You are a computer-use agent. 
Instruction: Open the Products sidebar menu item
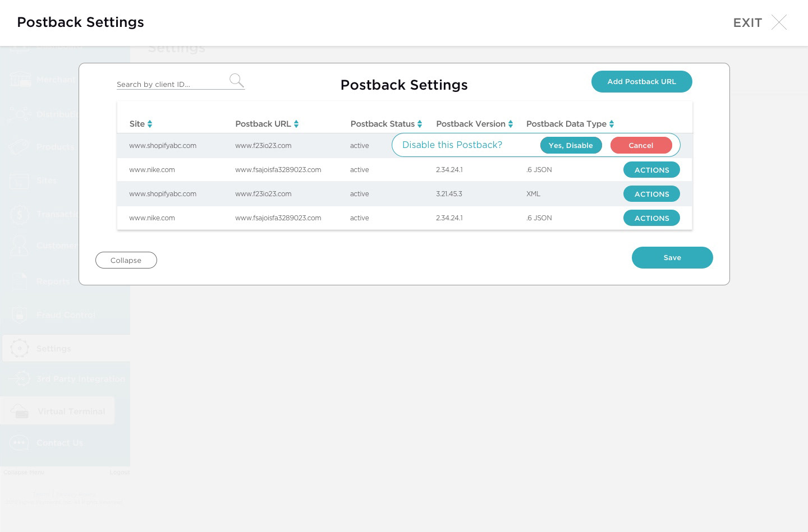coord(55,147)
